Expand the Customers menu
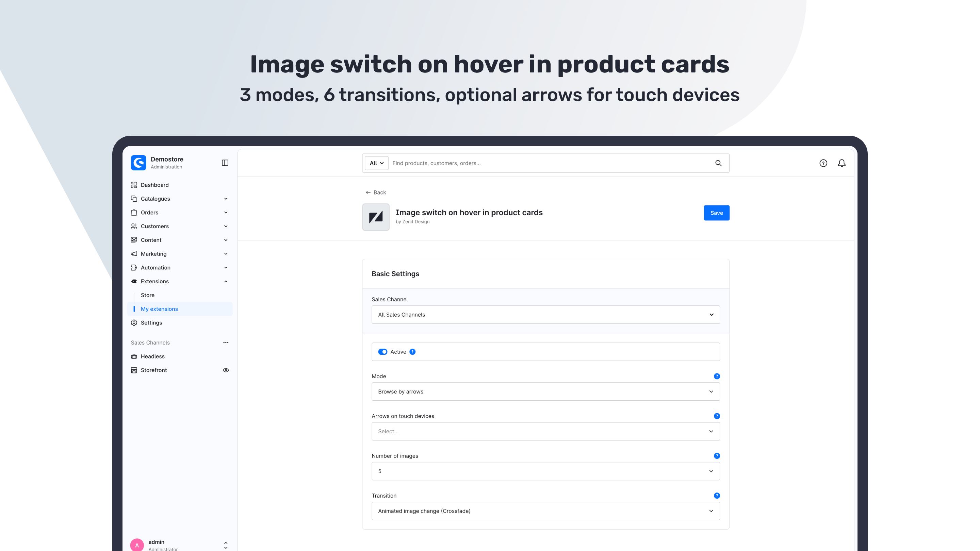The height and width of the screenshot is (551, 980). tap(226, 226)
